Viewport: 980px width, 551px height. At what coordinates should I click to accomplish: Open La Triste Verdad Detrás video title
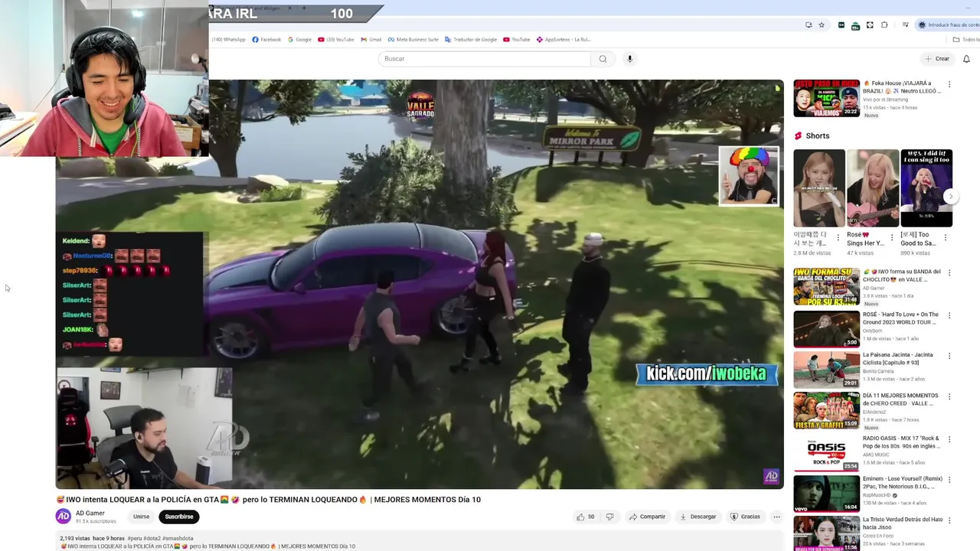click(x=903, y=523)
